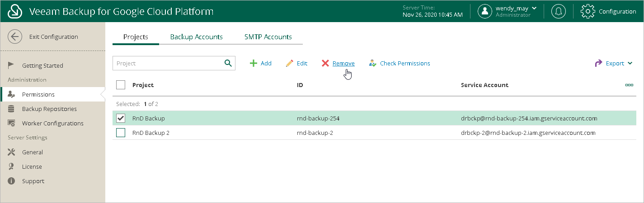Click the notifications bell icon
The image size is (644, 203).
pos(559,11)
